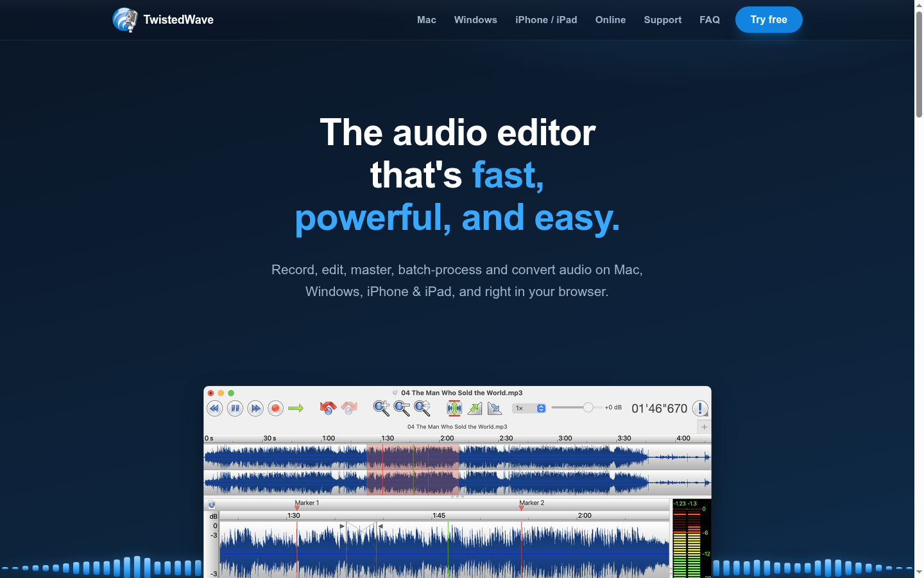This screenshot has width=924, height=578.
Task: Zoom in with the plus magnifier icon
Action: coord(381,408)
